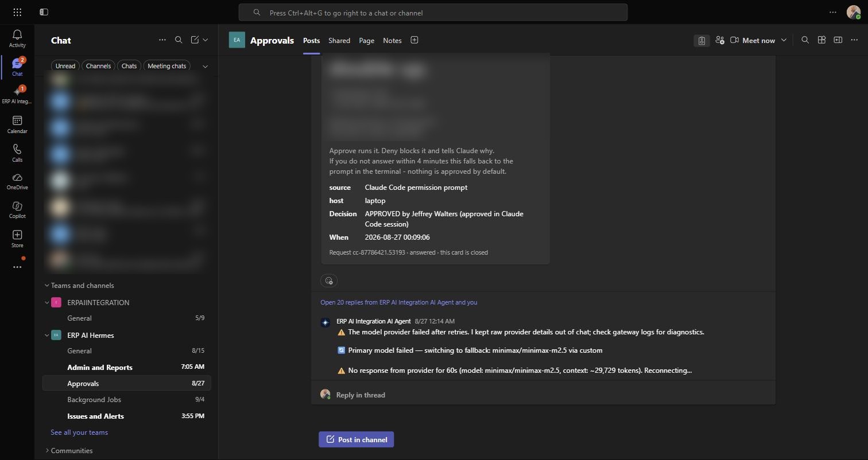Open the new chat dropdown arrow
The height and width of the screenshot is (460, 868).
206,40
